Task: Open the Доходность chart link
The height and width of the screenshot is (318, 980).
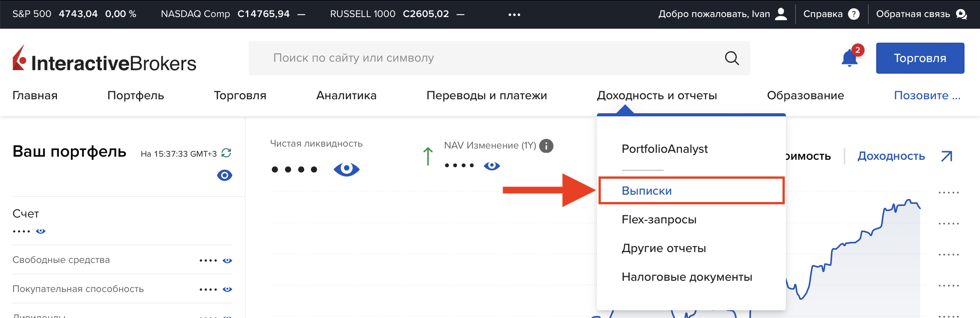Action: coord(891,156)
